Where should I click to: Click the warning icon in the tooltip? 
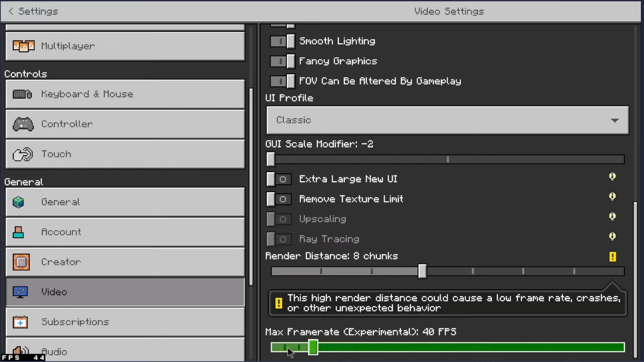279,303
